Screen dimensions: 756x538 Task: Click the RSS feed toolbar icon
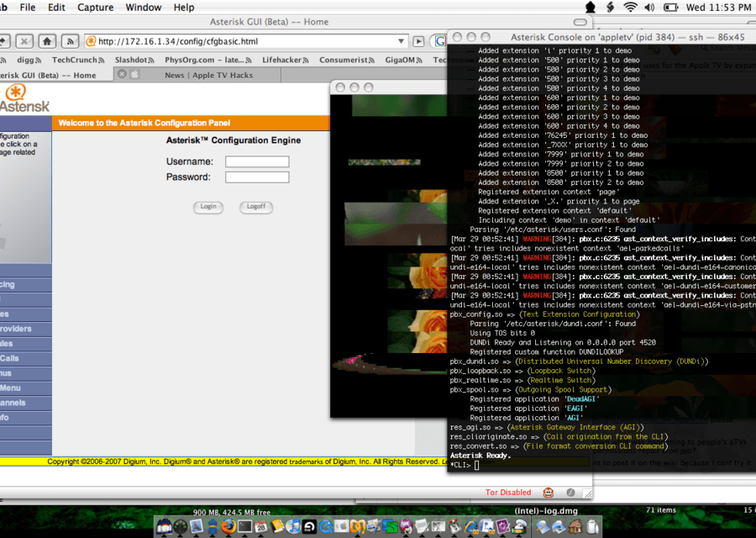pyautogui.click(x=71, y=40)
